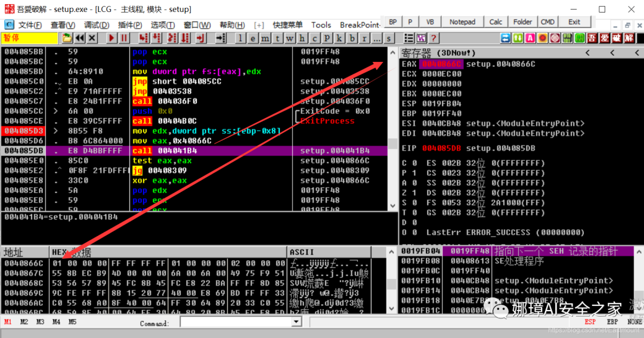Restart the program with the rewind icon

click(x=80, y=38)
